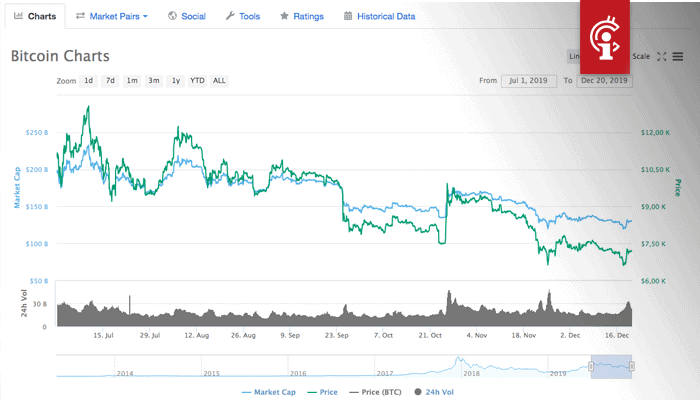Switch to the Charts tab
Image resolution: width=700 pixels, height=400 pixels.
(x=35, y=16)
